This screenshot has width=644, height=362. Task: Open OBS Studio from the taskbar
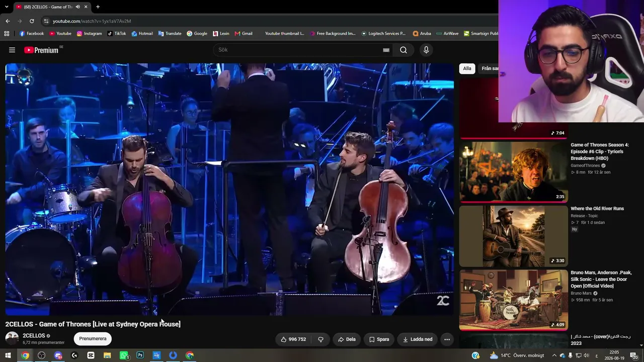pyautogui.click(x=42, y=355)
